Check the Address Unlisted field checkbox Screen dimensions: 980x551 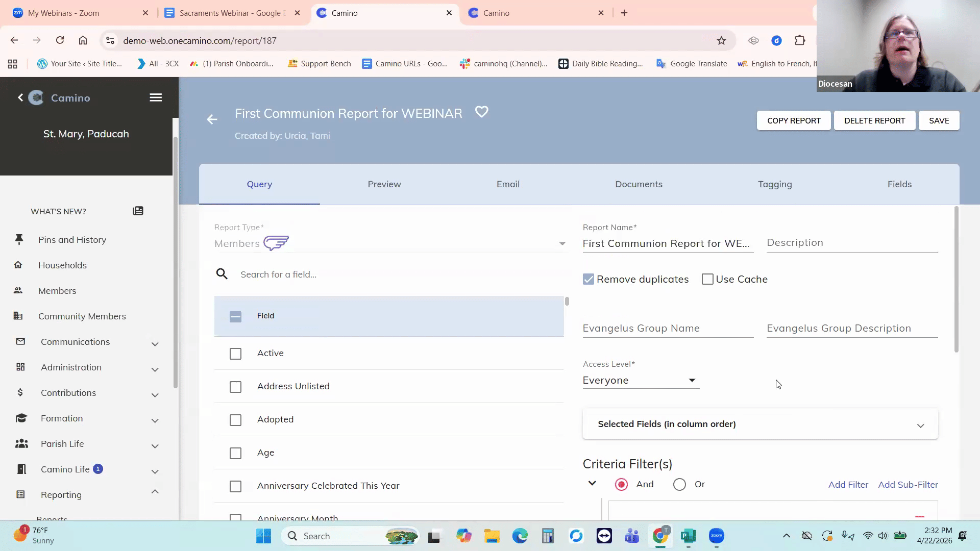click(x=235, y=387)
